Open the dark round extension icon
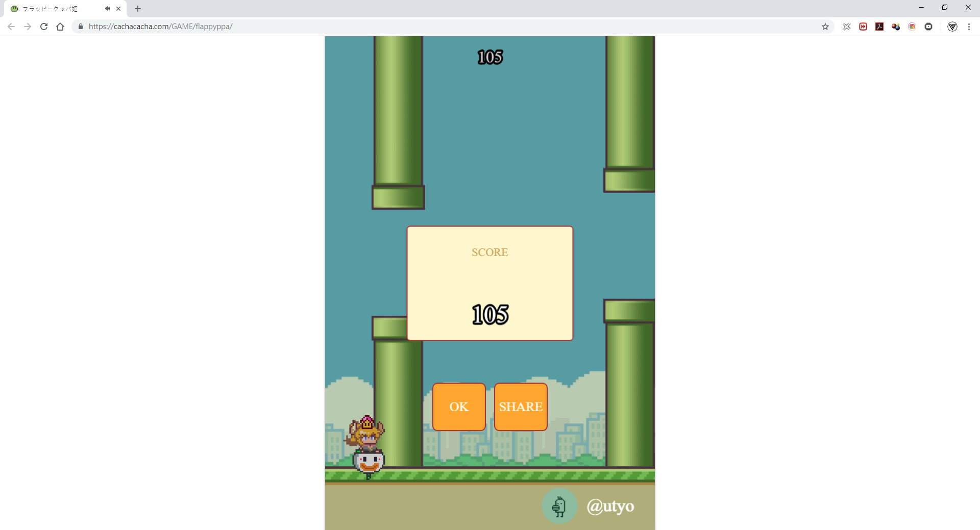The image size is (980, 530). [928, 27]
